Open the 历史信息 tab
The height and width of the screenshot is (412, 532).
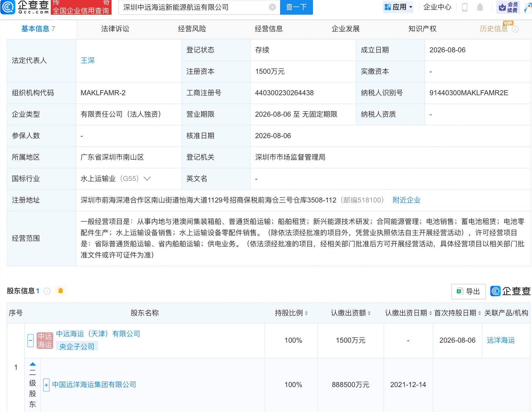coord(494,29)
